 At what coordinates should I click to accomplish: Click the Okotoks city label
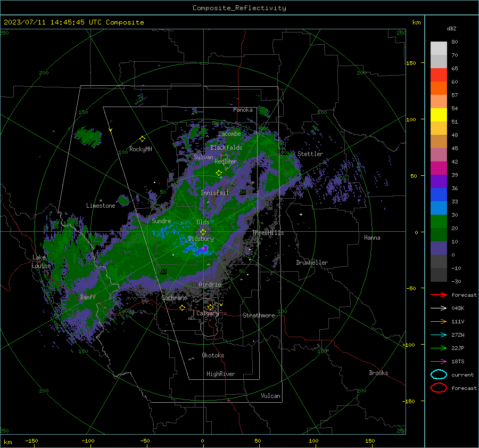tap(213, 355)
